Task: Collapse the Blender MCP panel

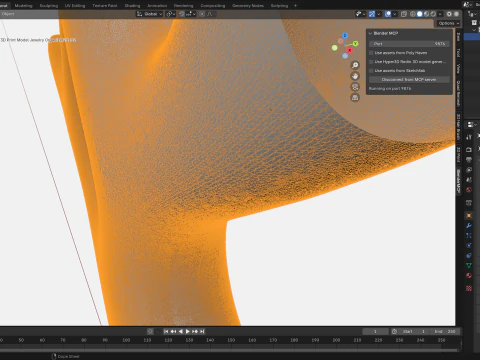Action: pos(370,33)
